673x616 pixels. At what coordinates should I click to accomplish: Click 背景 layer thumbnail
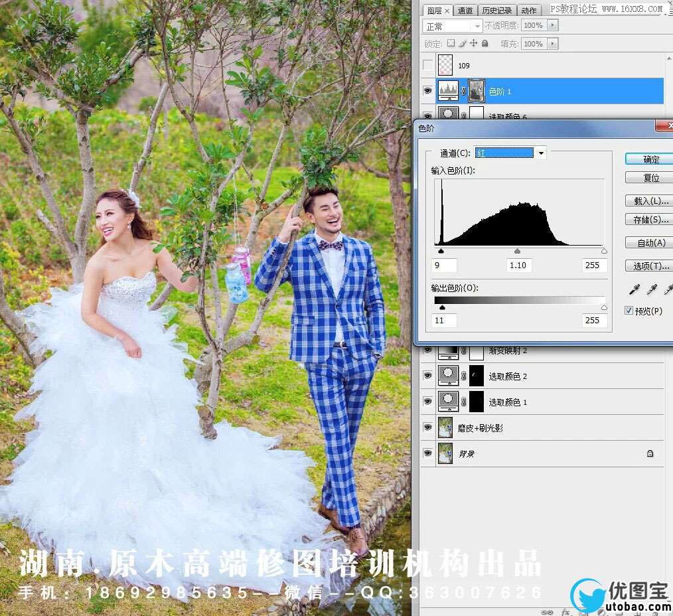pos(445,453)
